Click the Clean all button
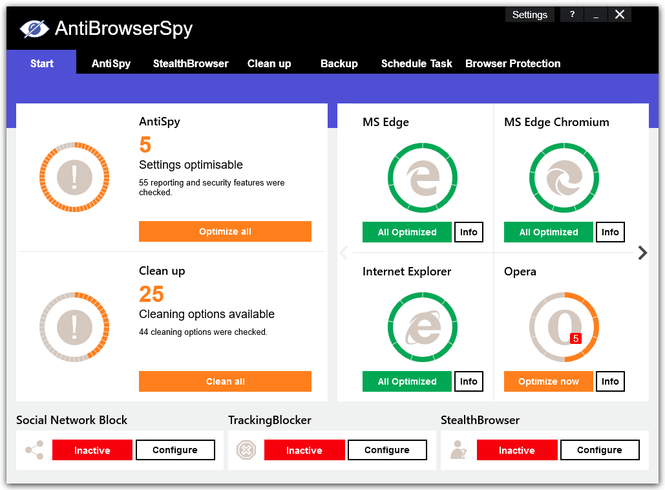The height and width of the screenshot is (490, 665). tap(225, 381)
